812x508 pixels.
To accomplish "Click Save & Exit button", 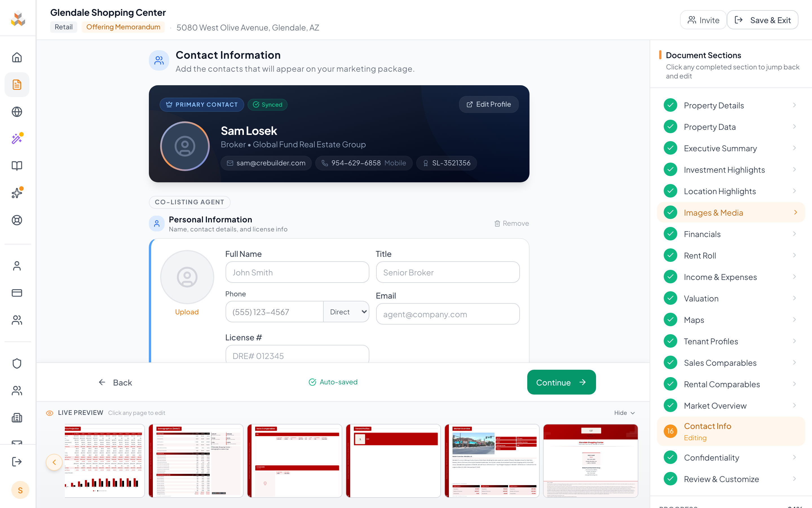I will point(763,20).
